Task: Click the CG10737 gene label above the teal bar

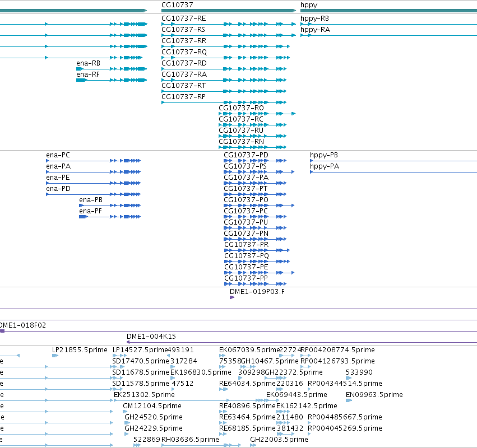Action: click(177, 5)
